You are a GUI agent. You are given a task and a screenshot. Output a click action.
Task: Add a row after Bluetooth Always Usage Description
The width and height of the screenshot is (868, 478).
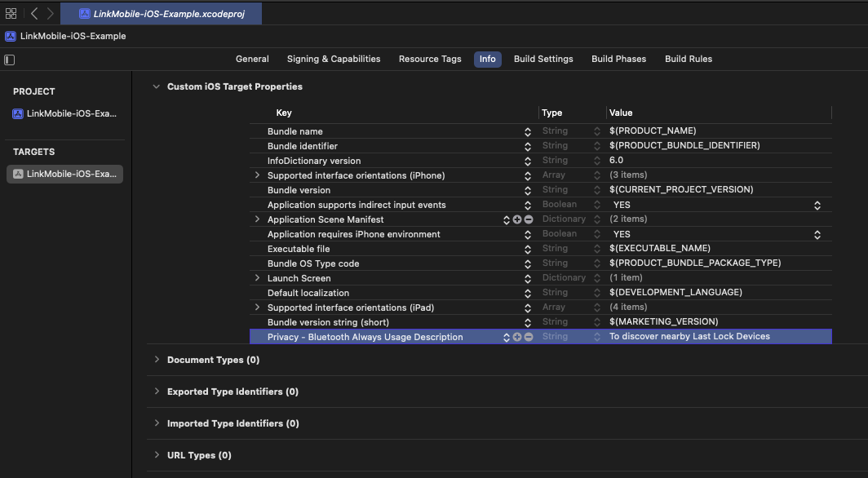point(517,337)
